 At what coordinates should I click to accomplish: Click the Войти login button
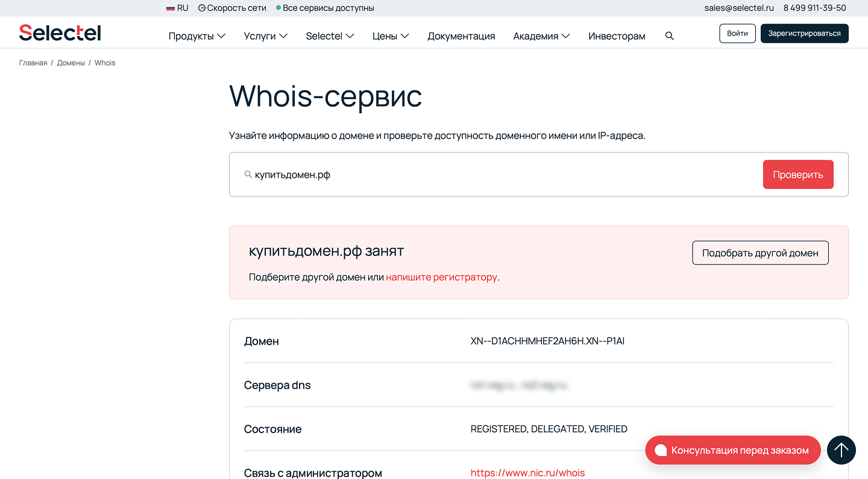click(x=737, y=34)
